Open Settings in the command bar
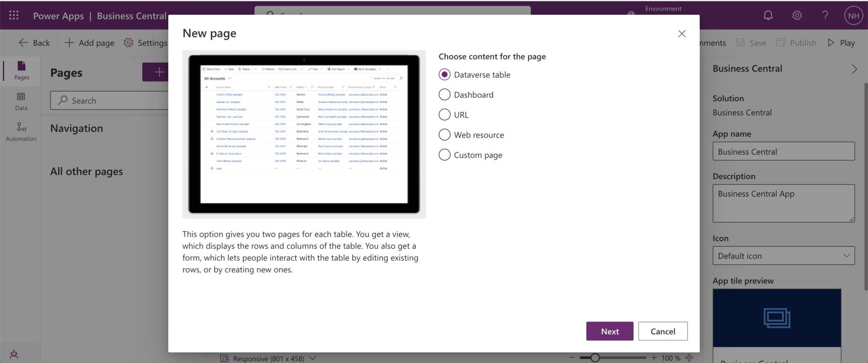Image resolution: width=868 pixels, height=363 pixels. point(146,43)
